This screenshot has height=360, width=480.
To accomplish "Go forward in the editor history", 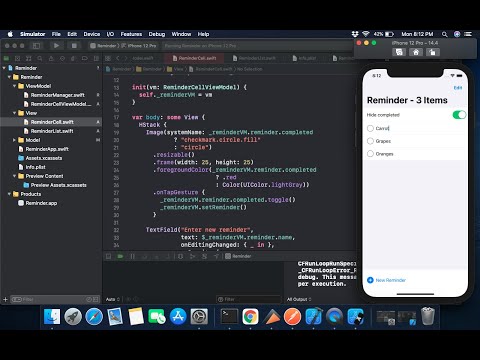I will tap(125, 58).
